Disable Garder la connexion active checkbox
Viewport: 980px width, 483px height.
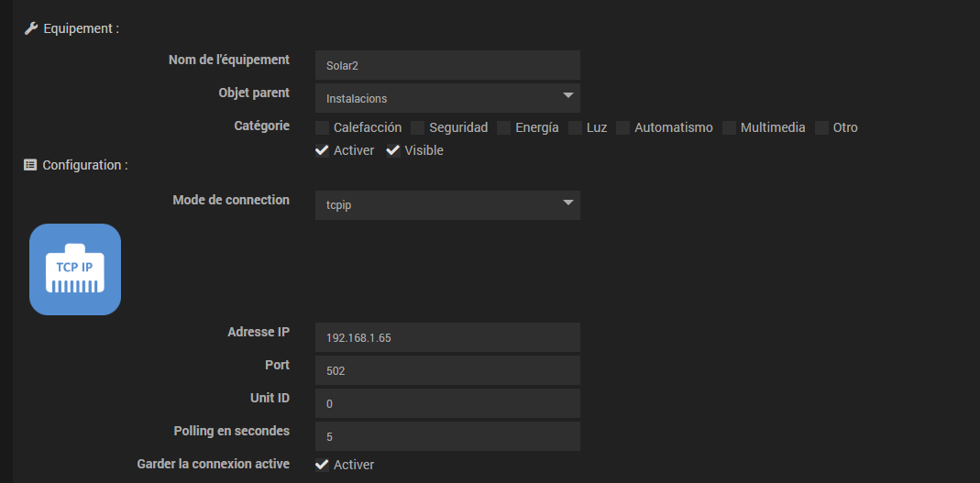pyautogui.click(x=322, y=465)
